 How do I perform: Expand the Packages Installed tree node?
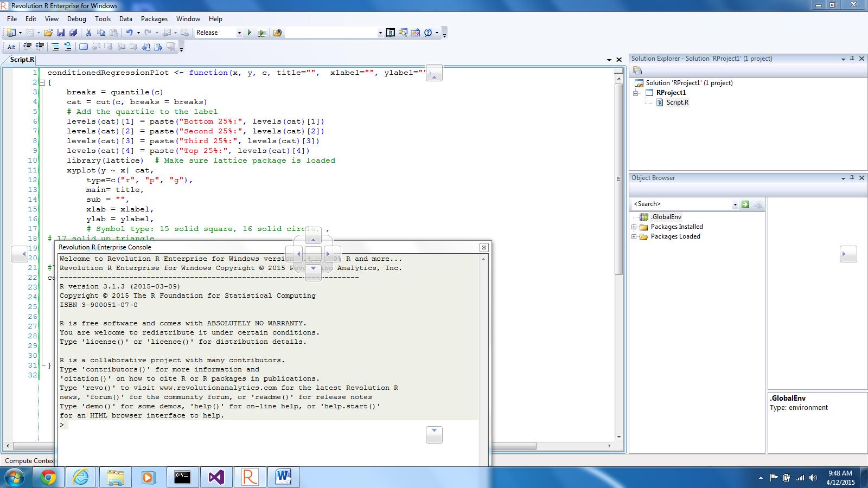coord(633,227)
